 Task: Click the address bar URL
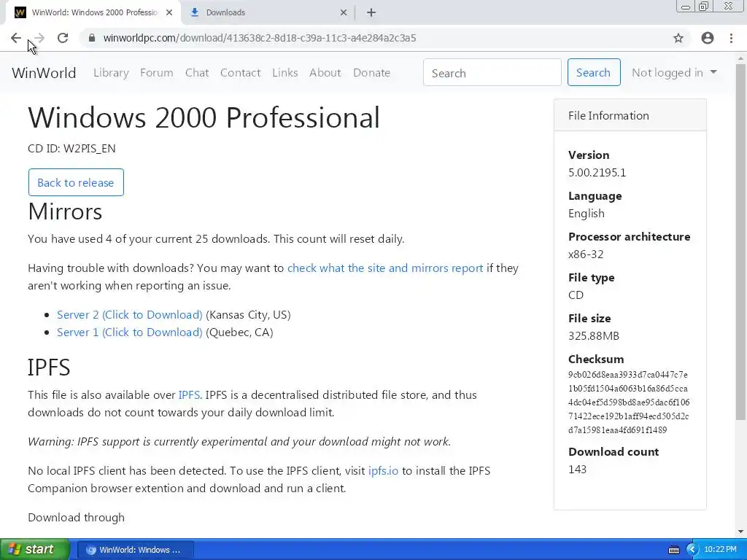(260, 38)
